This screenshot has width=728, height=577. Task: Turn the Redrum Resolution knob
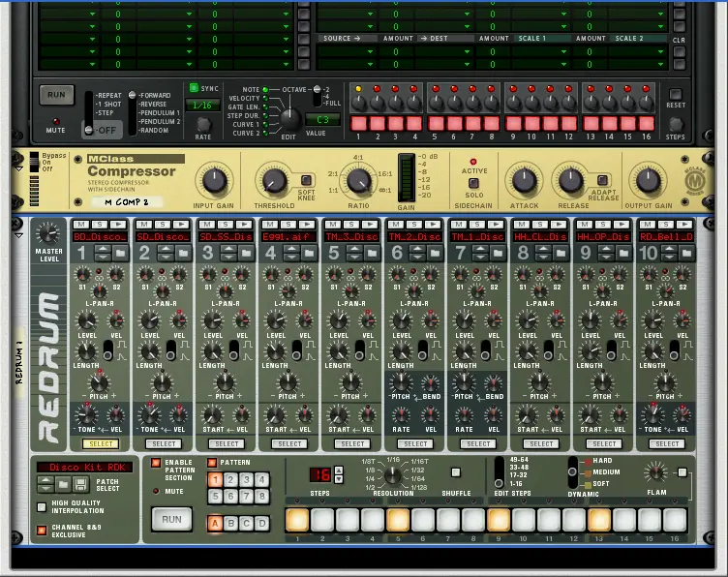[393, 474]
